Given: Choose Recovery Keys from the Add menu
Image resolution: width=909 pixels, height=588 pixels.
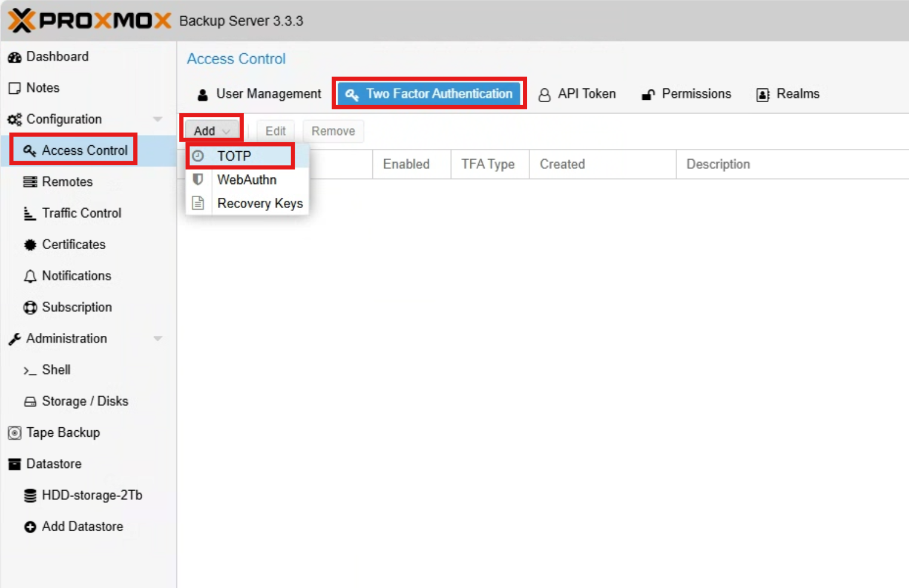Looking at the screenshot, I should pos(247,203).
